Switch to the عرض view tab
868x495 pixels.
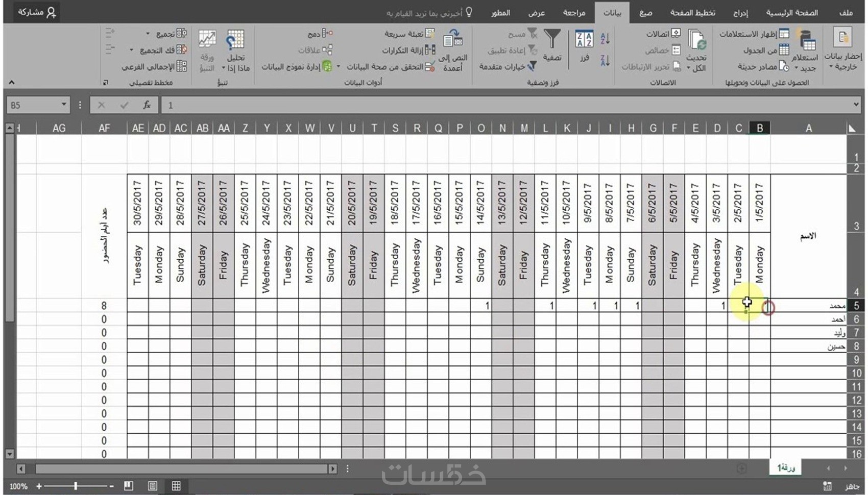pyautogui.click(x=537, y=13)
